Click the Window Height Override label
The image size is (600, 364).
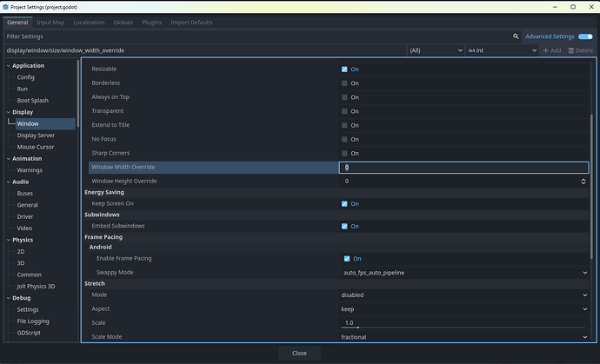coord(124,182)
